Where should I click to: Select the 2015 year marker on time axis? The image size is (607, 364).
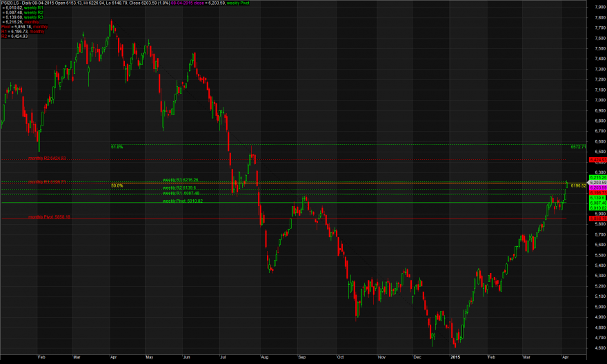(x=455, y=357)
